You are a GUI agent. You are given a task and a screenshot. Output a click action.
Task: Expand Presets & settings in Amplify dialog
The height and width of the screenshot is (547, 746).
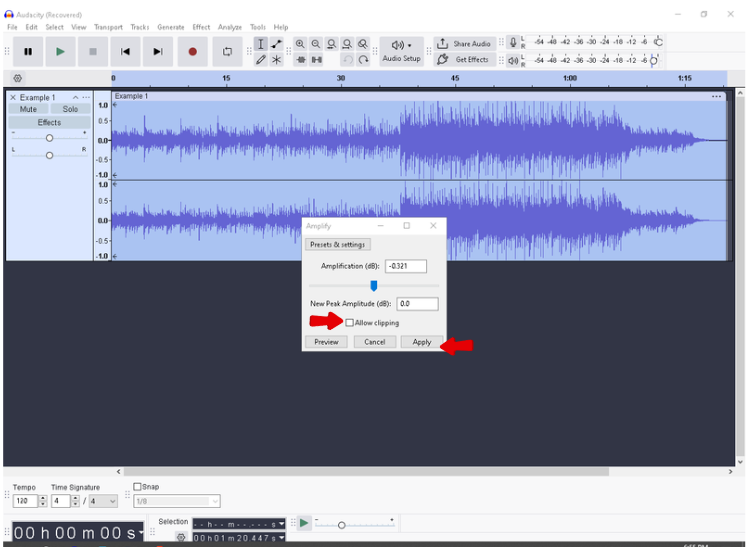point(338,244)
